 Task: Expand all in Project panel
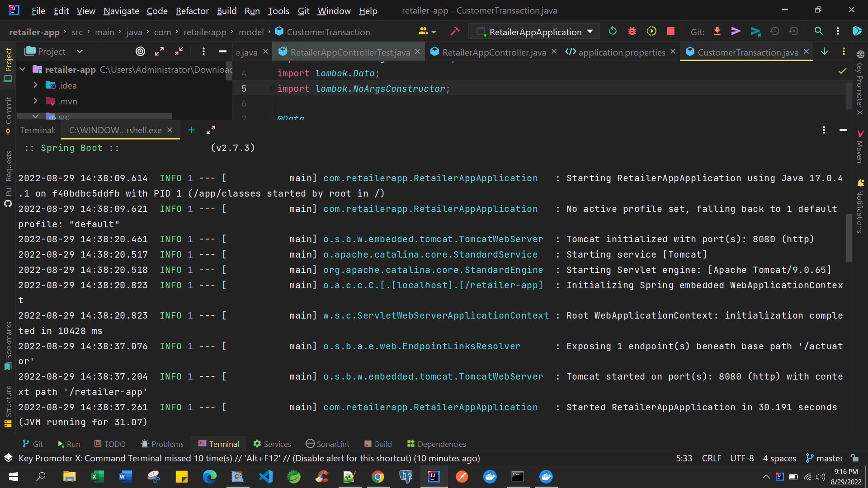(x=159, y=52)
